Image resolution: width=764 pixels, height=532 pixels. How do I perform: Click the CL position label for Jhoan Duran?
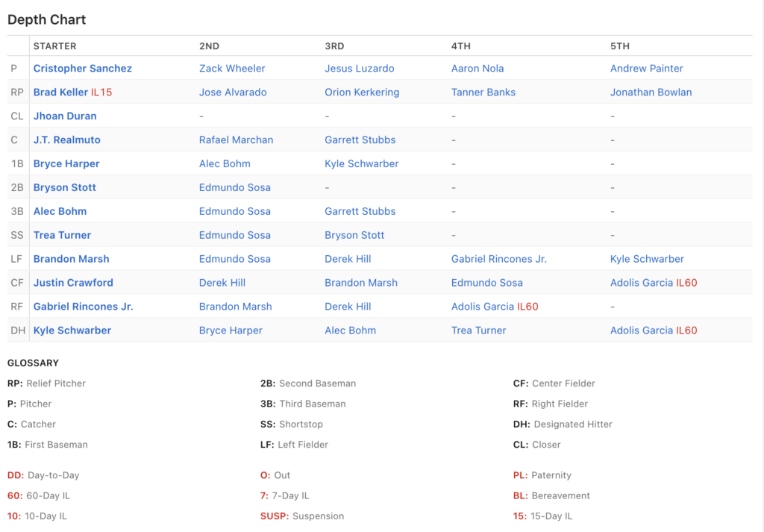tap(17, 116)
